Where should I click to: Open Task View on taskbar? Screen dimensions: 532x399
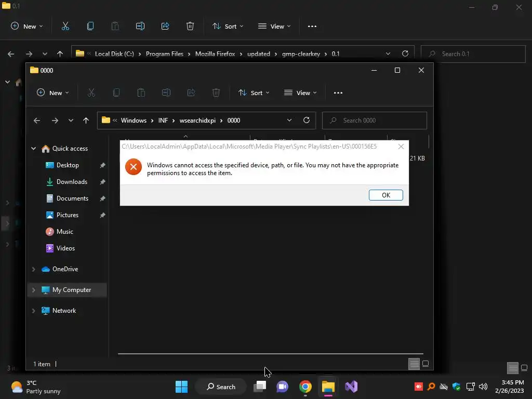(x=260, y=387)
